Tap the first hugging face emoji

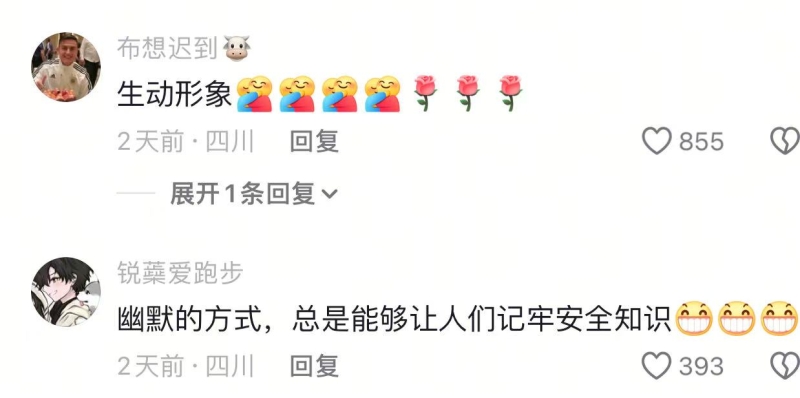coord(255,94)
